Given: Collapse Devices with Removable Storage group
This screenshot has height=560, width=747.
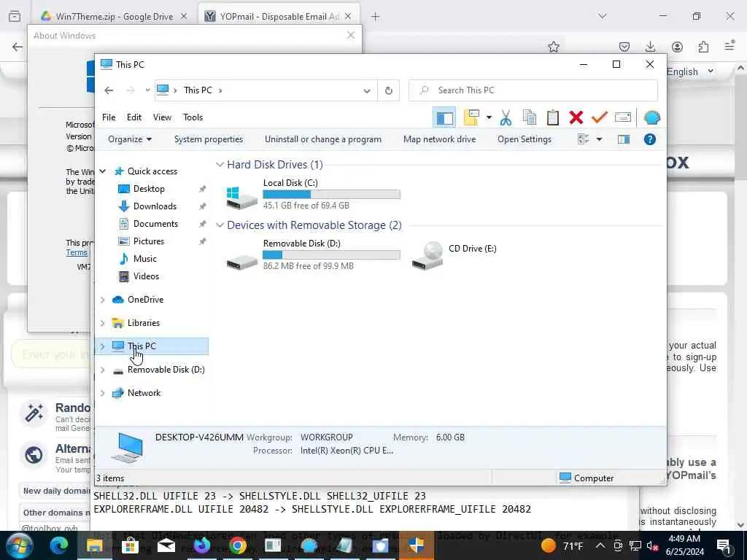Looking at the screenshot, I should pos(220,225).
